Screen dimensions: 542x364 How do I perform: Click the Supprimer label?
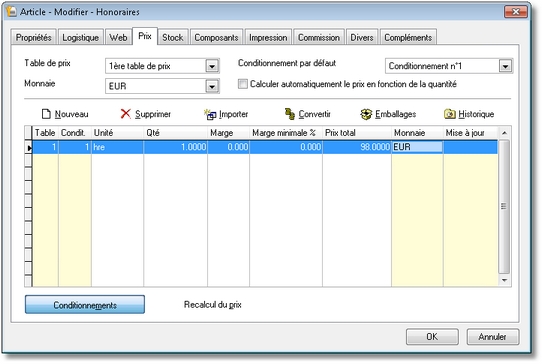(x=153, y=114)
